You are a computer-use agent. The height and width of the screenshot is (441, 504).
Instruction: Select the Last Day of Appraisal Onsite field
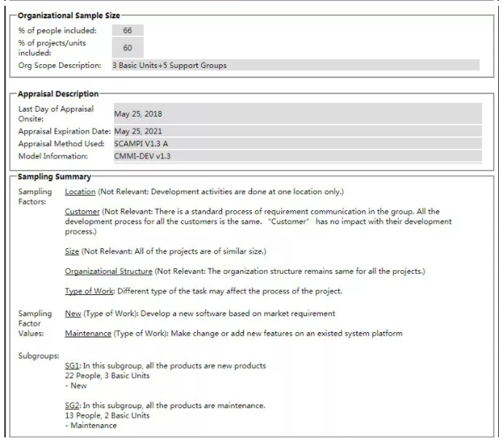point(297,113)
